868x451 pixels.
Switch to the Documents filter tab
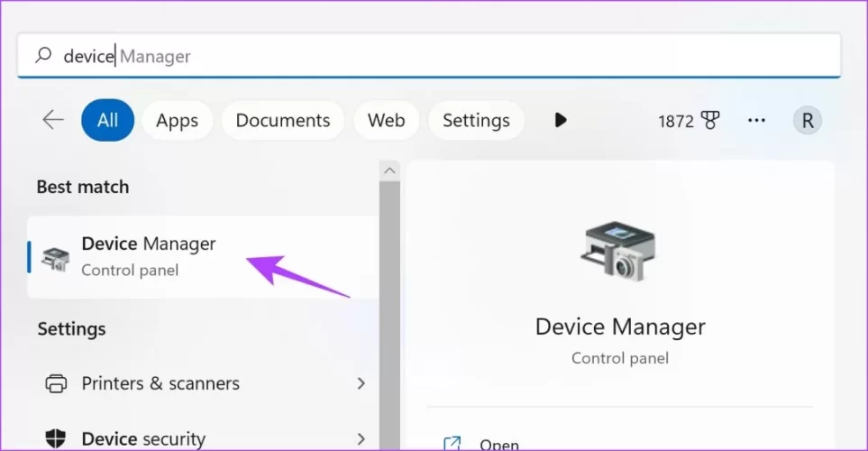click(x=282, y=120)
